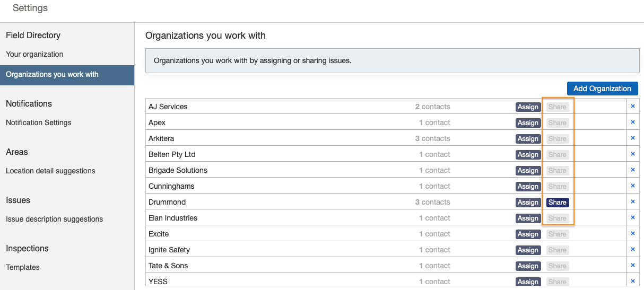Delete Brigade Solutions using its X icon
The width and height of the screenshot is (644, 290).
click(632, 170)
